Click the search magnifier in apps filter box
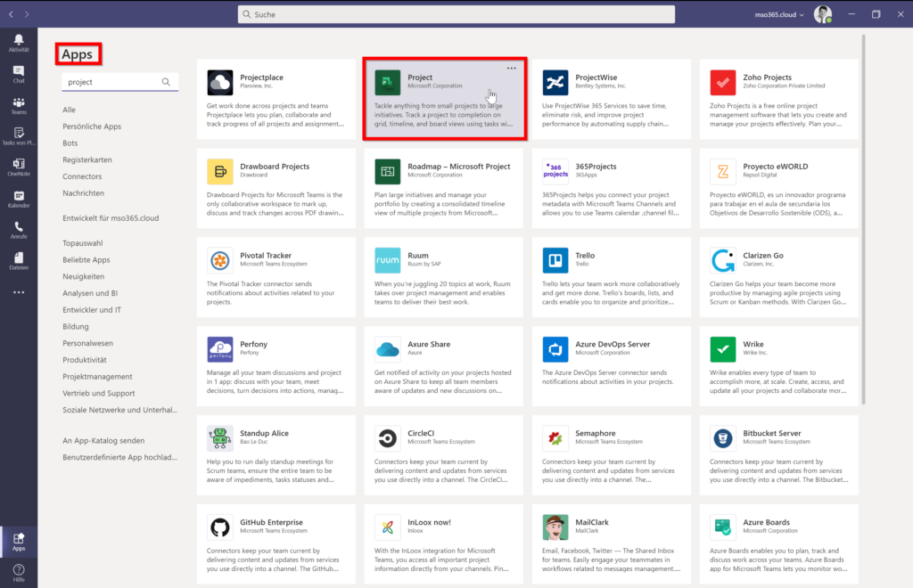This screenshot has height=588, width=913. 166,82
